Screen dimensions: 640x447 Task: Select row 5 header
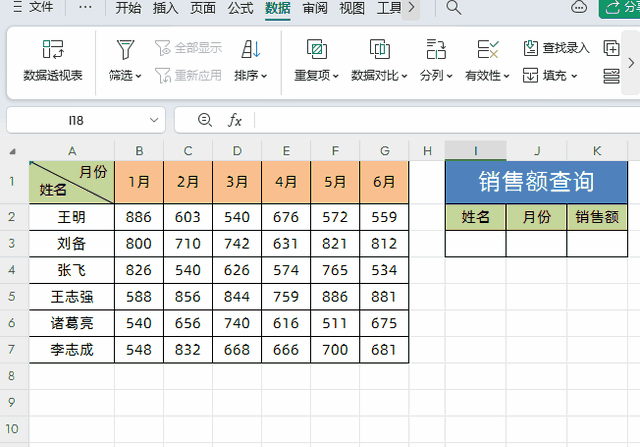12,297
